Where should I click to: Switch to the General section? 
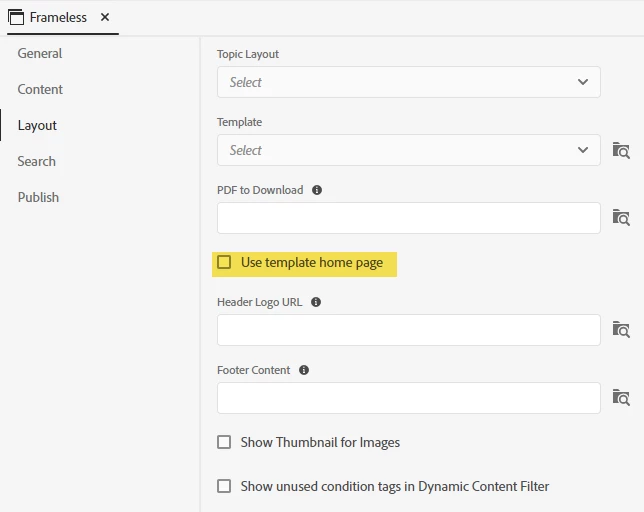tap(40, 53)
